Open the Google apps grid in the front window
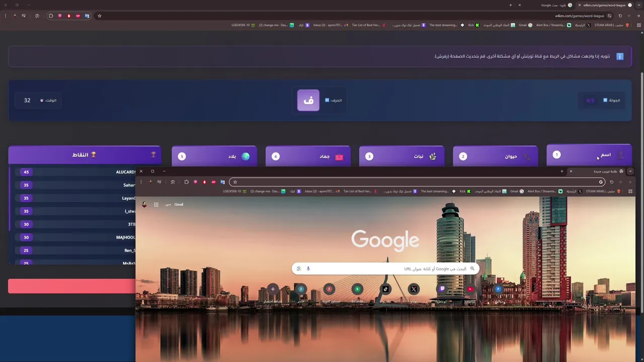 [x=156, y=205]
